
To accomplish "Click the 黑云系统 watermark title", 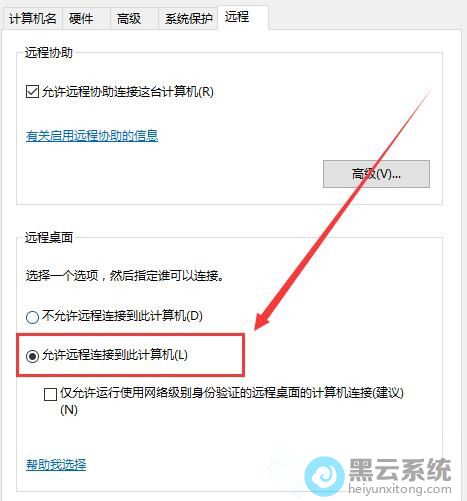I will coord(400,469).
